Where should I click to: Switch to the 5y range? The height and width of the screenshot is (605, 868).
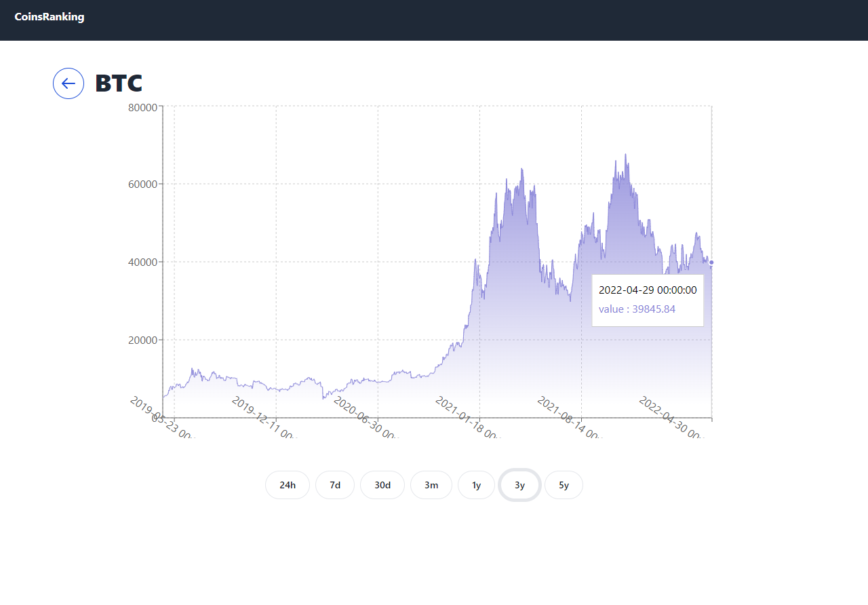[x=564, y=485]
